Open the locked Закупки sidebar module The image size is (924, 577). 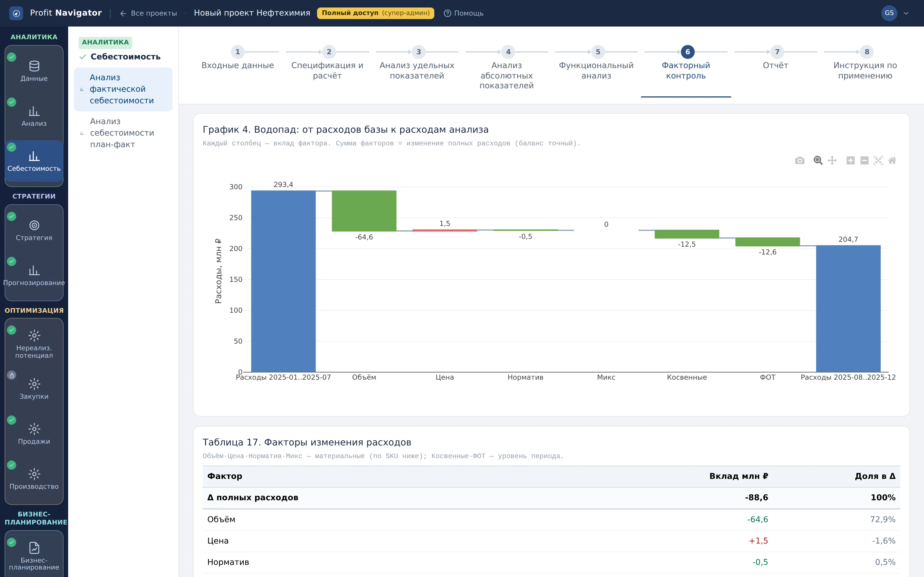[x=34, y=389]
